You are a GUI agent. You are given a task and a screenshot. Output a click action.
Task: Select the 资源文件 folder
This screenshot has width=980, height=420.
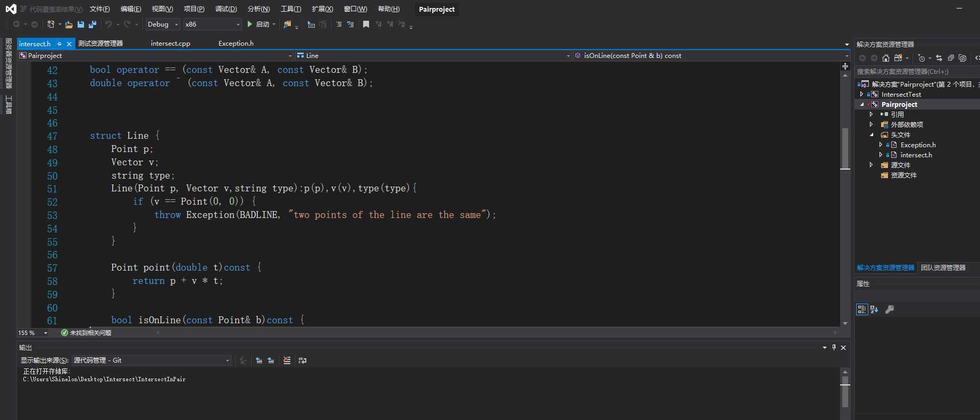904,175
